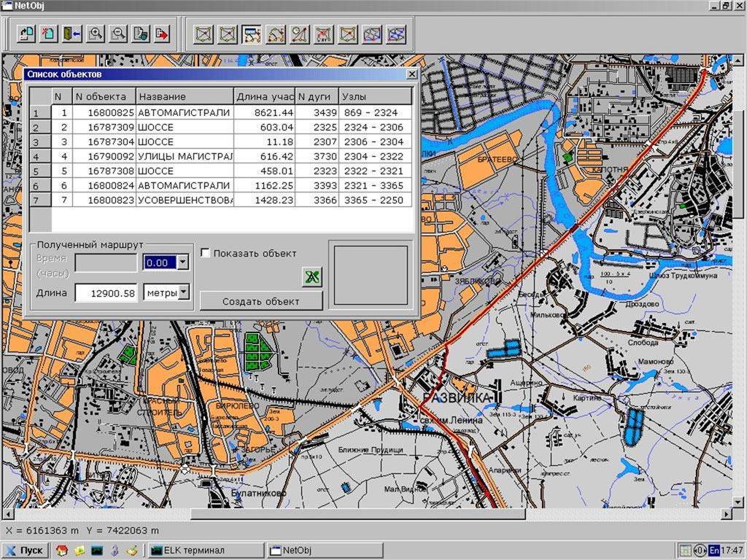Click the network icon with circle and diagonal
This screenshot has width=747, height=560.
coord(300,34)
